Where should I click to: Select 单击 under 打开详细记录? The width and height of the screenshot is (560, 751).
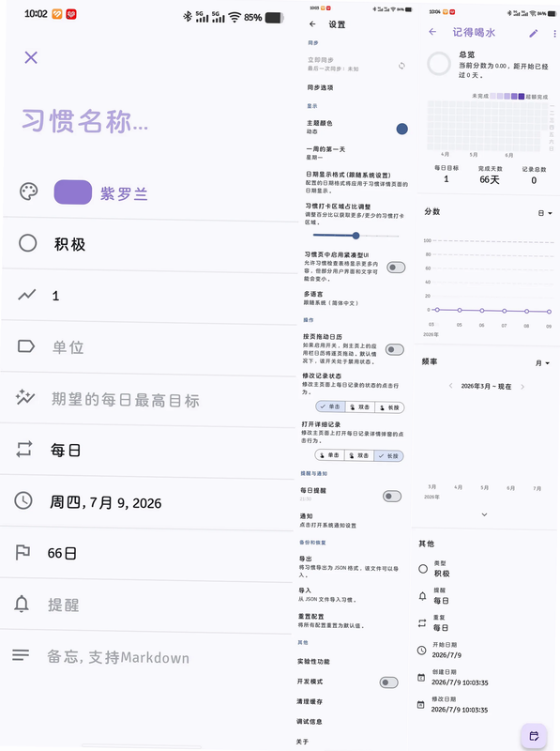tap(329, 454)
